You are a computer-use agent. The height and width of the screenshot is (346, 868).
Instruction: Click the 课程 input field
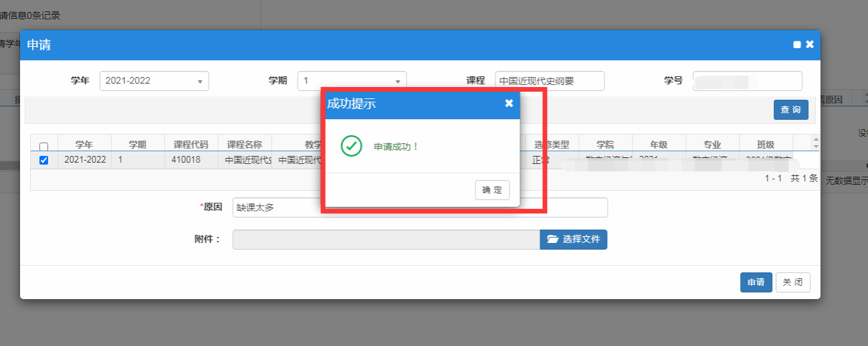pyautogui.click(x=549, y=81)
